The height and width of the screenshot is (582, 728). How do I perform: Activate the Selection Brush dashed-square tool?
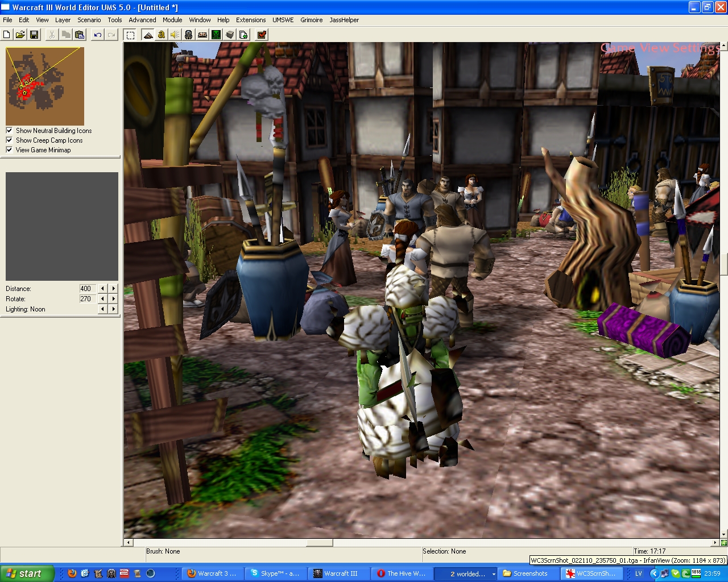[130, 35]
